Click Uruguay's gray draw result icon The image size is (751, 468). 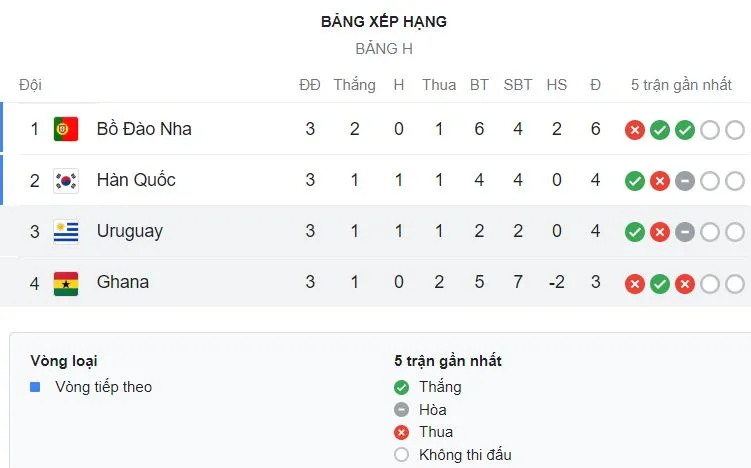(684, 232)
